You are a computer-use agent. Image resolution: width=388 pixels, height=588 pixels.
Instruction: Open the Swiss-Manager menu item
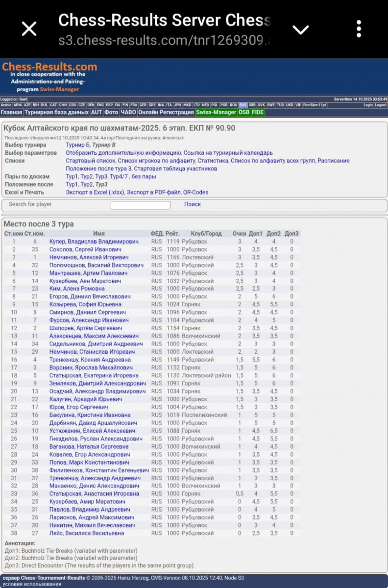pyautogui.click(x=216, y=112)
